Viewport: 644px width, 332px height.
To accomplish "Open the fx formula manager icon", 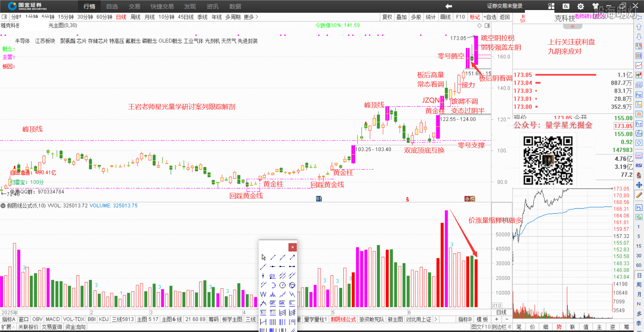I will point(566,6).
